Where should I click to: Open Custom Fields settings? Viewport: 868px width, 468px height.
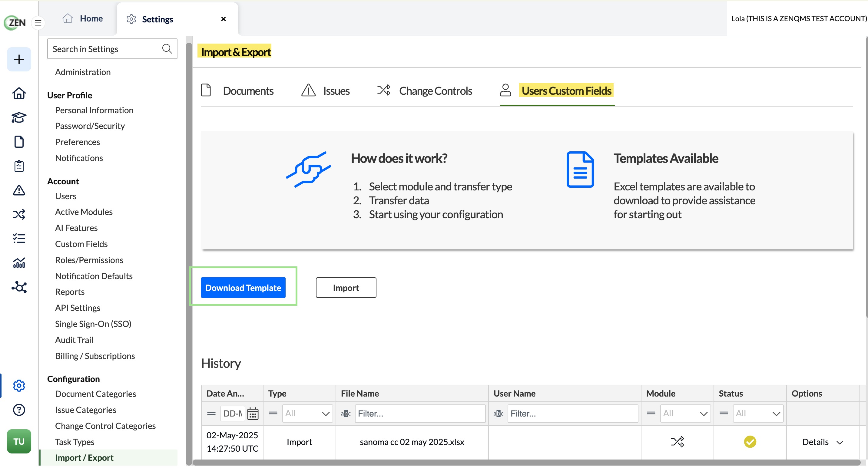point(81,244)
